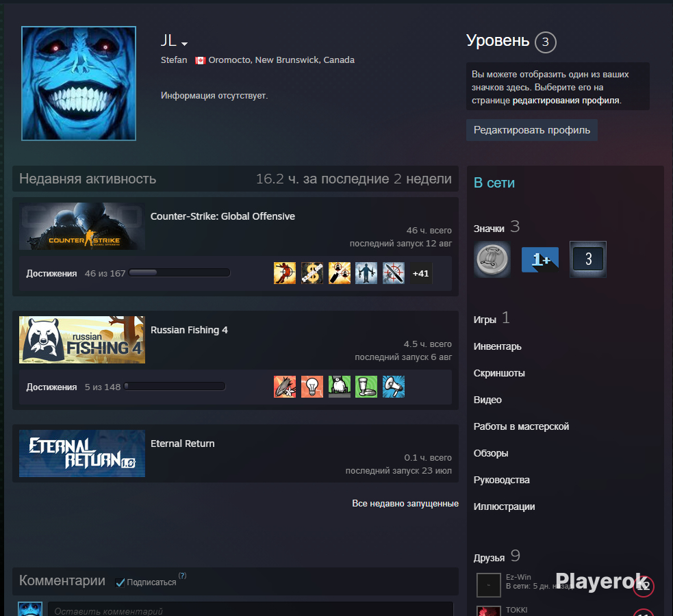Open the Руководства section

[501, 480]
